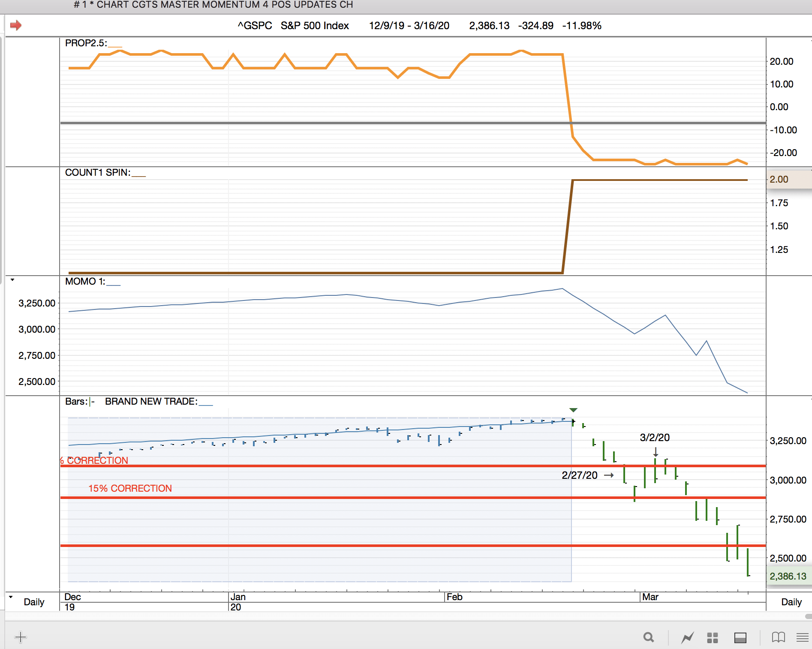Select the COUNT1 SPIN indicator label
The image size is (812, 649).
98,172
